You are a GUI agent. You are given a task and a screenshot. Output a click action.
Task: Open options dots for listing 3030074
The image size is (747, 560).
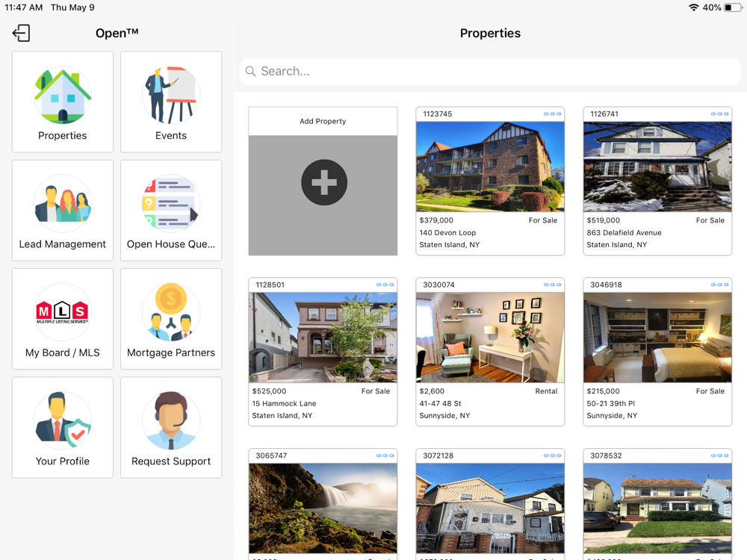pyautogui.click(x=552, y=284)
